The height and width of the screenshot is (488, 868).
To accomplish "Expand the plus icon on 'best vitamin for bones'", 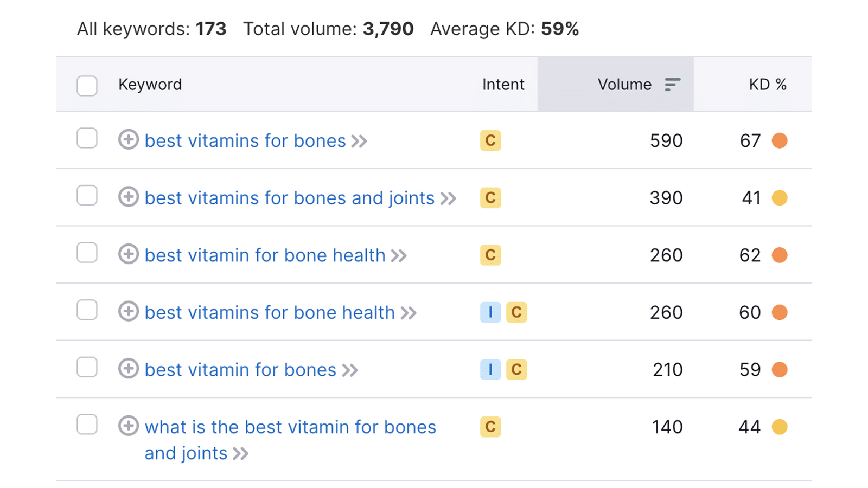I will 128,369.
